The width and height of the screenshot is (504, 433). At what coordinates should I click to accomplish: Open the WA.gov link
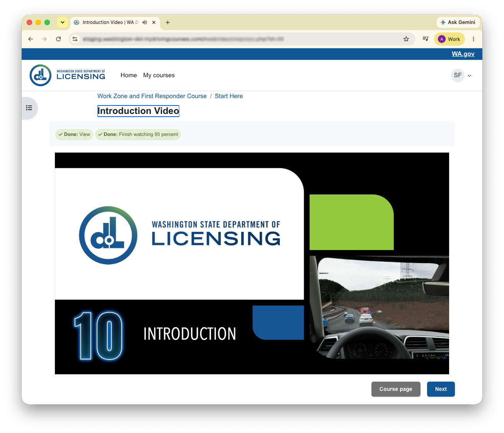(x=463, y=54)
